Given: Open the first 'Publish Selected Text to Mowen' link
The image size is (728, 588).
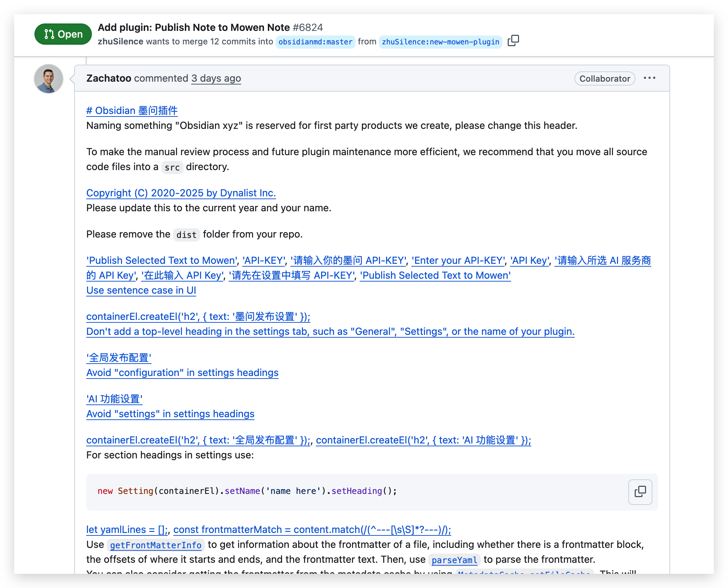Looking at the screenshot, I should 162,261.
